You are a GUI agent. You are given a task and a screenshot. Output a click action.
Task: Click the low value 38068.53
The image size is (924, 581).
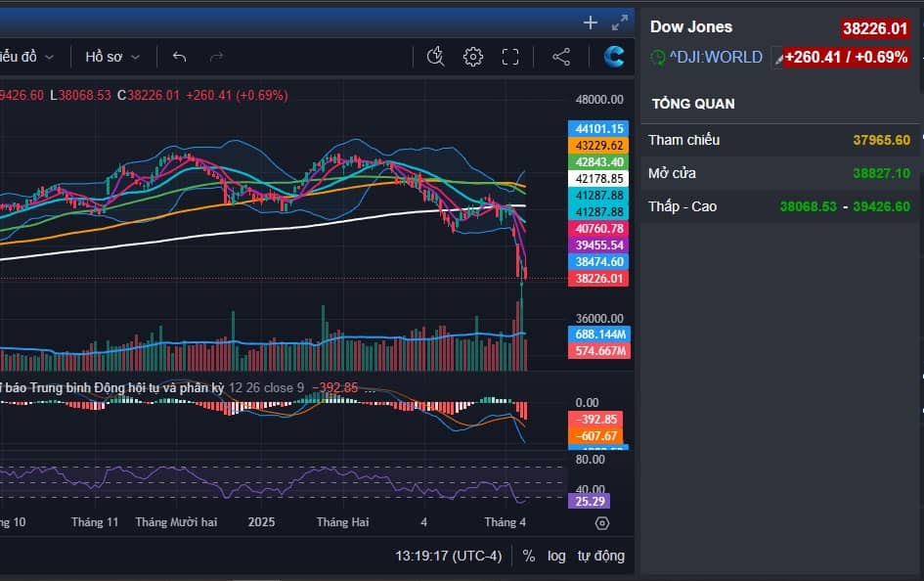coord(808,206)
